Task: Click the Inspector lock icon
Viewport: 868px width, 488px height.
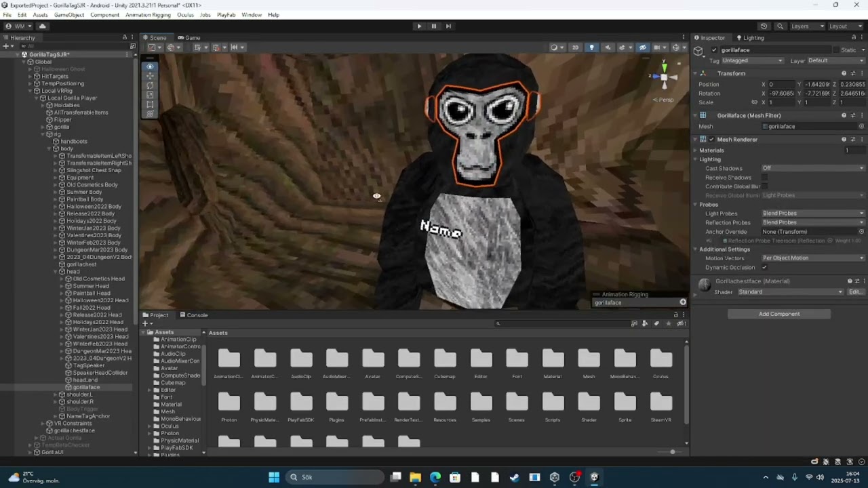Action: pyautogui.click(x=854, y=38)
